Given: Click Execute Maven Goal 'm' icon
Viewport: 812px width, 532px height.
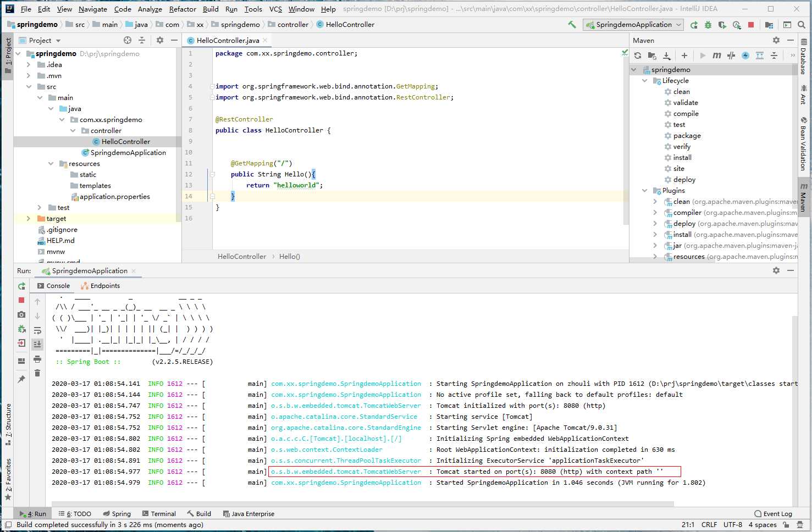Looking at the screenshot, I should [717, 56].
